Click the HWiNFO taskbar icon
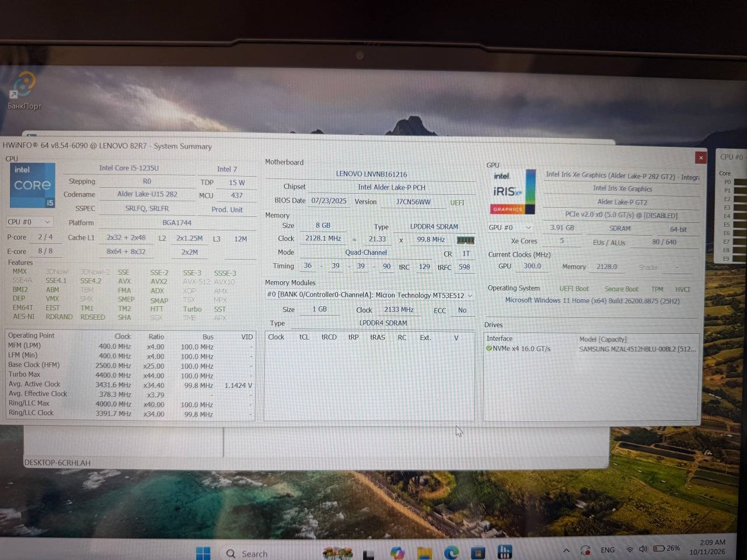The height and width of the screenshot is (560, 747). tap(505, 552)
